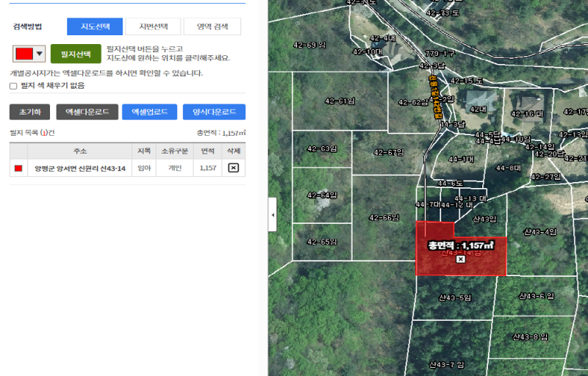
Task: Click the 엑셀다운로드 button
Action: (87, 112)
